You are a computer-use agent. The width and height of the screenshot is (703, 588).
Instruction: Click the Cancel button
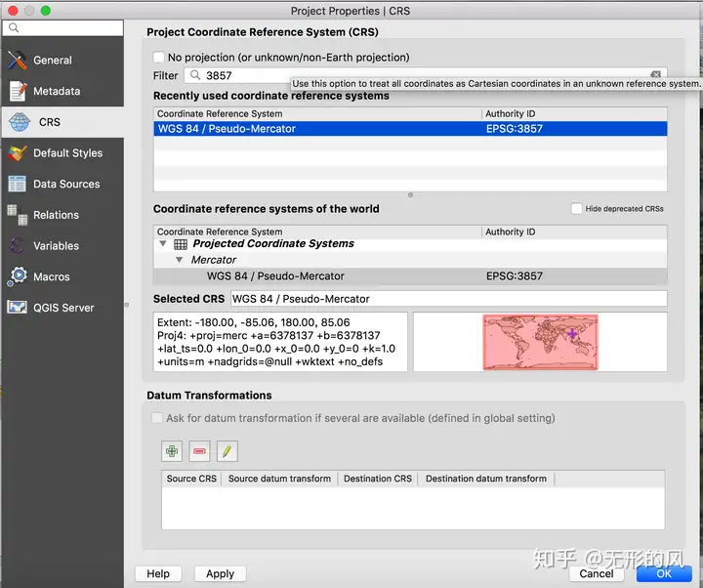597,573
